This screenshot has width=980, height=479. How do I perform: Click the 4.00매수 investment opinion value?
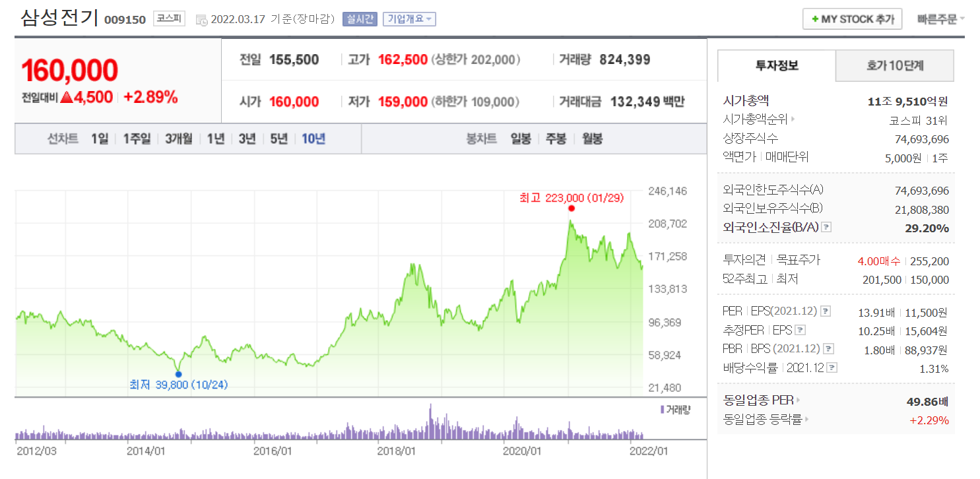click(x=878, y=261)
